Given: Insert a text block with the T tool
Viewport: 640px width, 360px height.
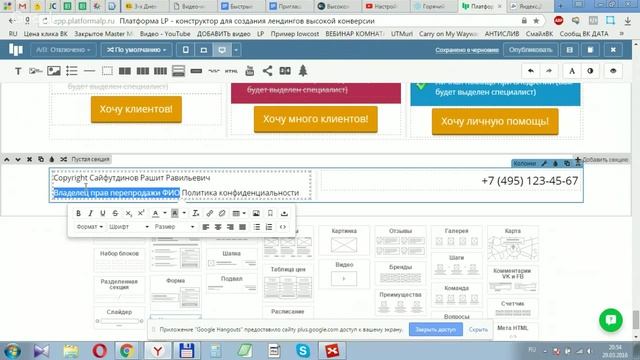Looking at the screenshot, I should click(x=18, y=71).
